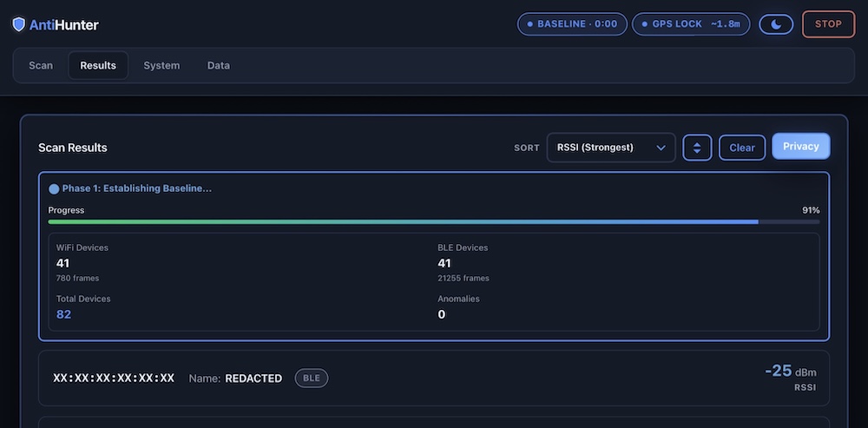
Task: Click the Total Devices count 82
Action: pos(63,314)
